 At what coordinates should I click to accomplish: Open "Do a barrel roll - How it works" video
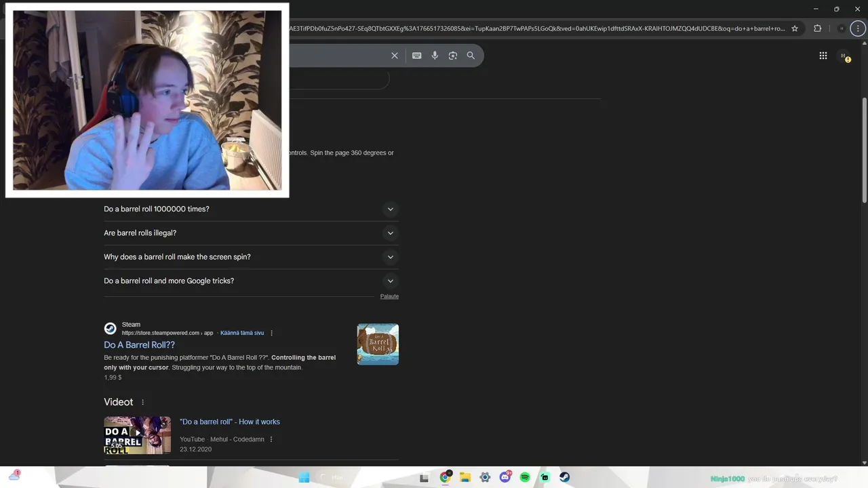(230, 422)
